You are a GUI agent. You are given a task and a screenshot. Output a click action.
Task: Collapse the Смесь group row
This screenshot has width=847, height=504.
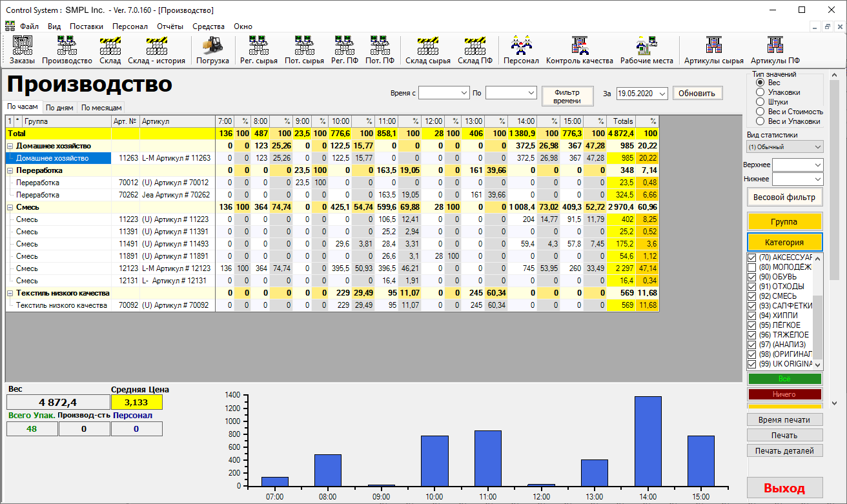(10, 207)
